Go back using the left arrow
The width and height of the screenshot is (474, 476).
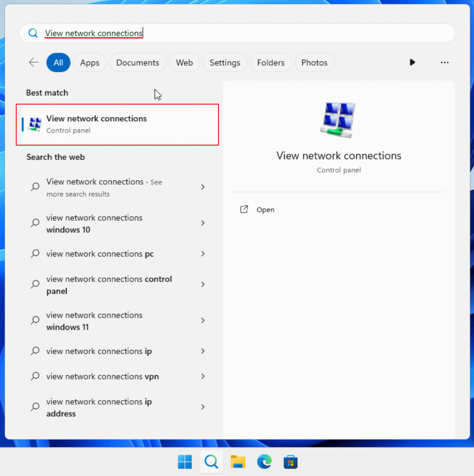coord(33,63)
